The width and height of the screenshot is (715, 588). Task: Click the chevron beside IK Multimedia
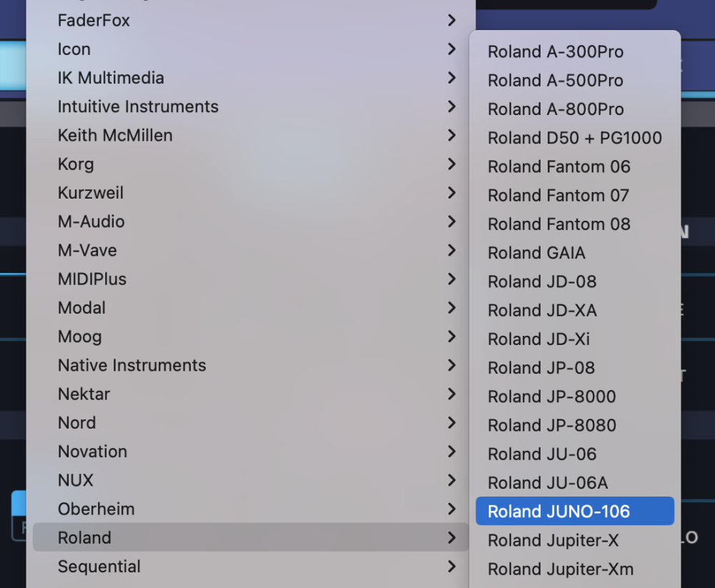[451, 78]
